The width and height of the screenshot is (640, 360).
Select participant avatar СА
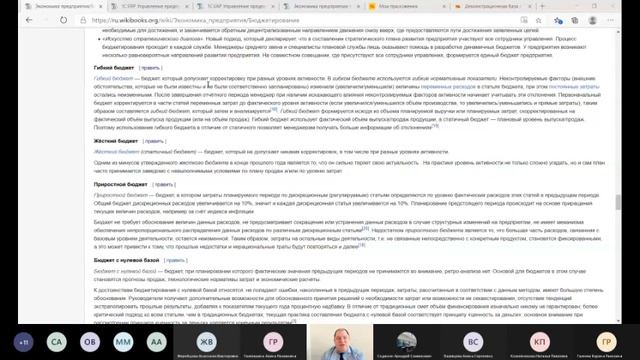pyautogui.click(x=56, y=342)
